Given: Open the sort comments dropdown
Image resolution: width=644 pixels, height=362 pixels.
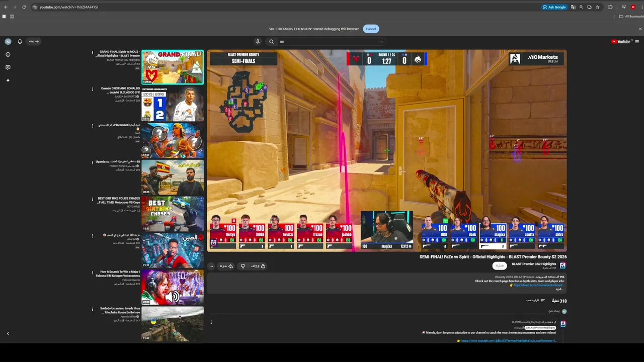Looking at the screenshot, I should [x=535, y=301].
